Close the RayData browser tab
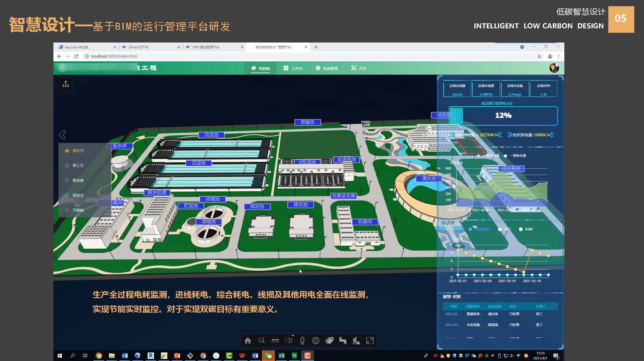 click(x=115, y=47)
